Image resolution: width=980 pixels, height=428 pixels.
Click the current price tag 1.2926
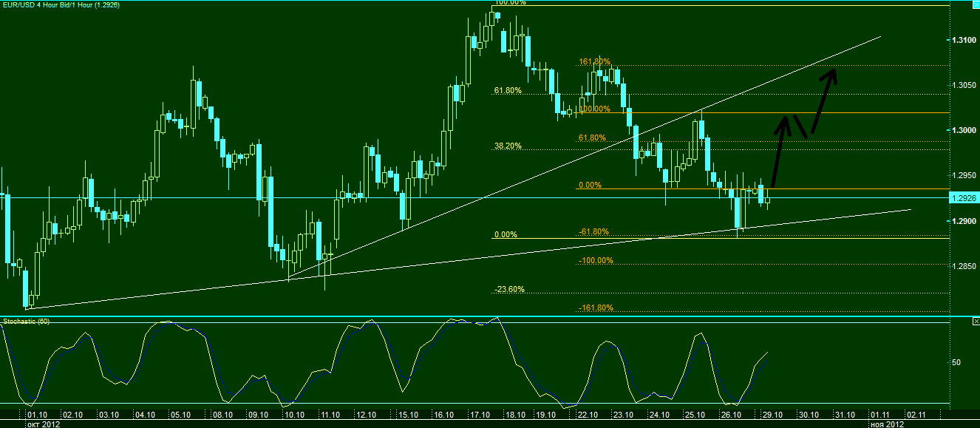963,198
